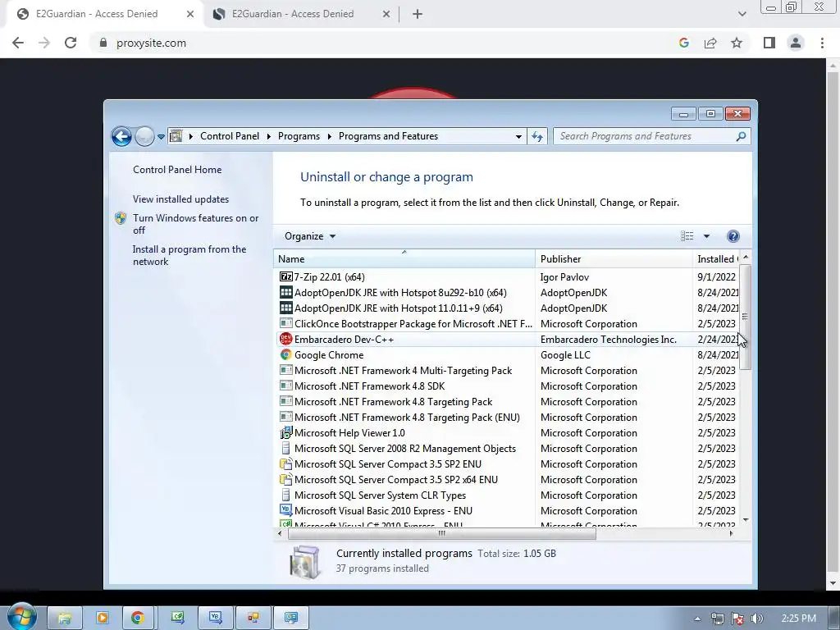Click the Igor Pavlov publisher cell
This screenshot has height=630, width=840.
(564, 277)
